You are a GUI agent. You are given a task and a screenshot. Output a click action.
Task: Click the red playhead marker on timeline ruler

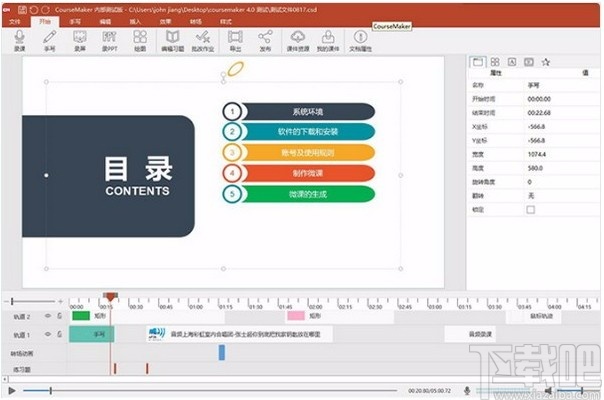pyautogui.click(x=111, y=296)
